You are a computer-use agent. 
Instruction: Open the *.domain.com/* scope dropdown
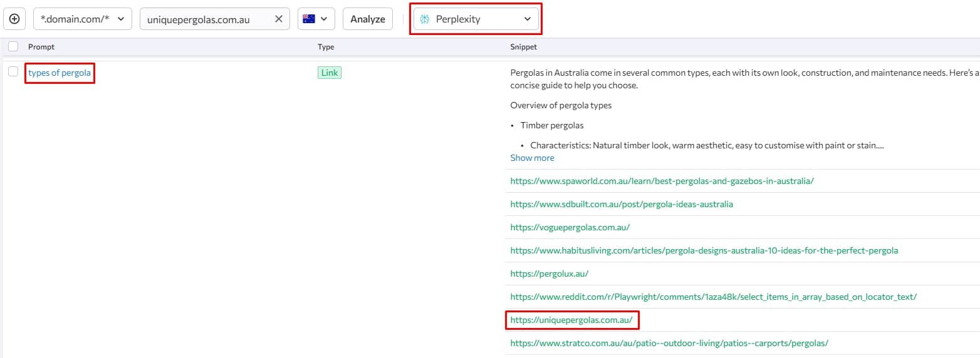[x=83, y=19]
